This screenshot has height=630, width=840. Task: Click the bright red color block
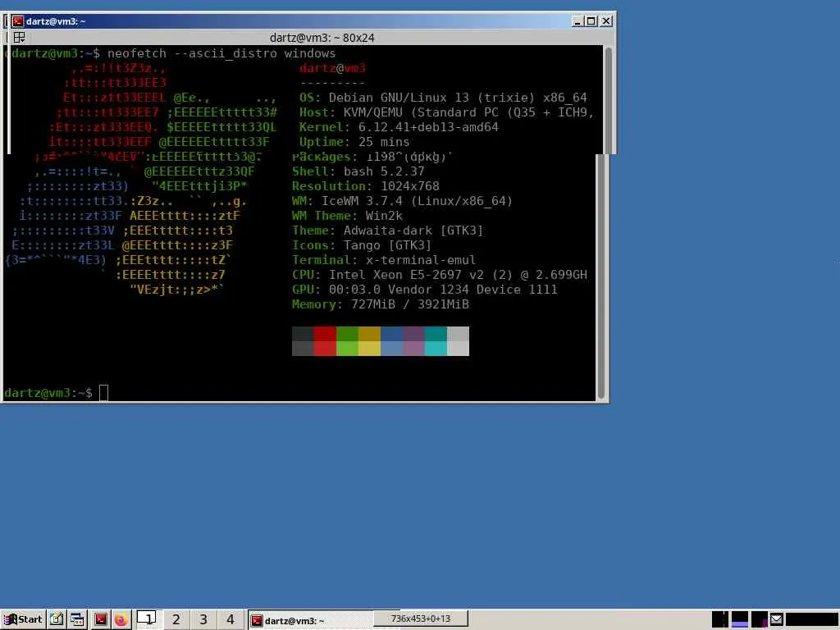pos(325,348)
